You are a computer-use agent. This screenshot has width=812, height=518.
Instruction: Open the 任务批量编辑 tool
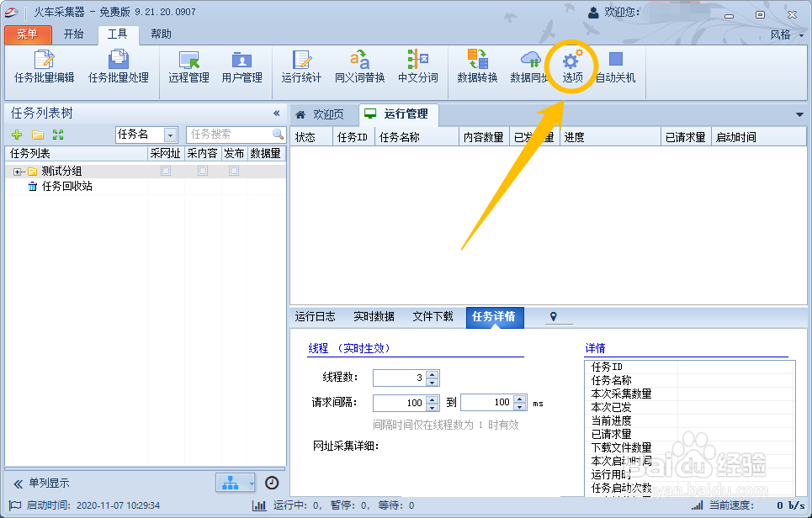[x=44, y=67]
